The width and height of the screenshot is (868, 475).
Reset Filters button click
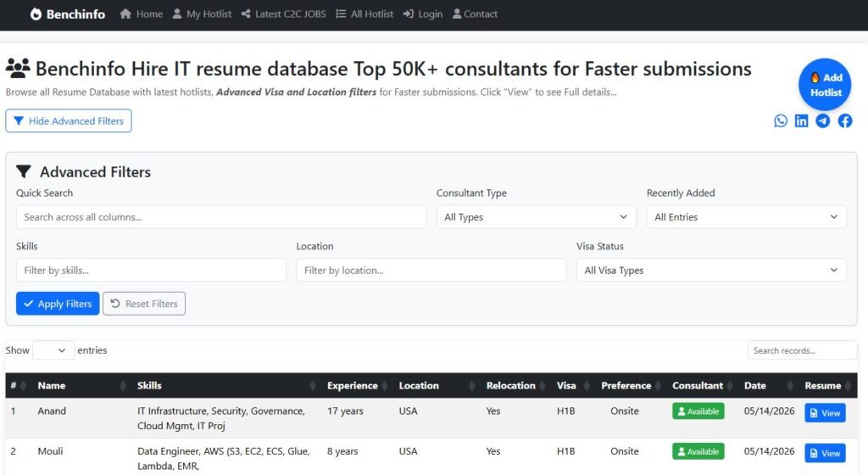144,304
